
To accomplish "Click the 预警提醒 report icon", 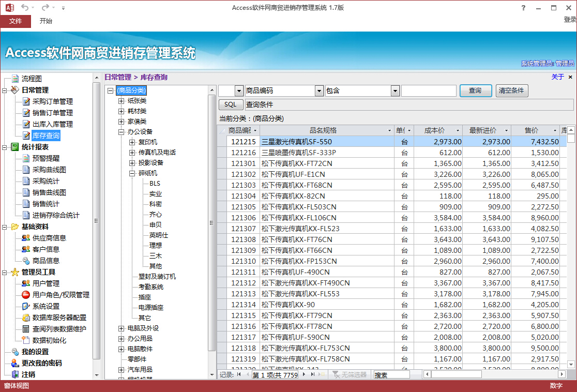I will 26,158.
